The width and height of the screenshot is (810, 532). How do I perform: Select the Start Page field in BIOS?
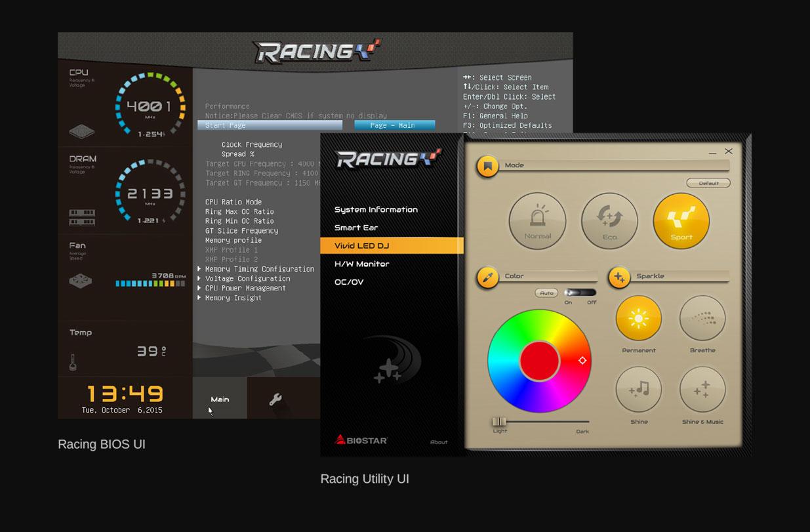(270, 125)
